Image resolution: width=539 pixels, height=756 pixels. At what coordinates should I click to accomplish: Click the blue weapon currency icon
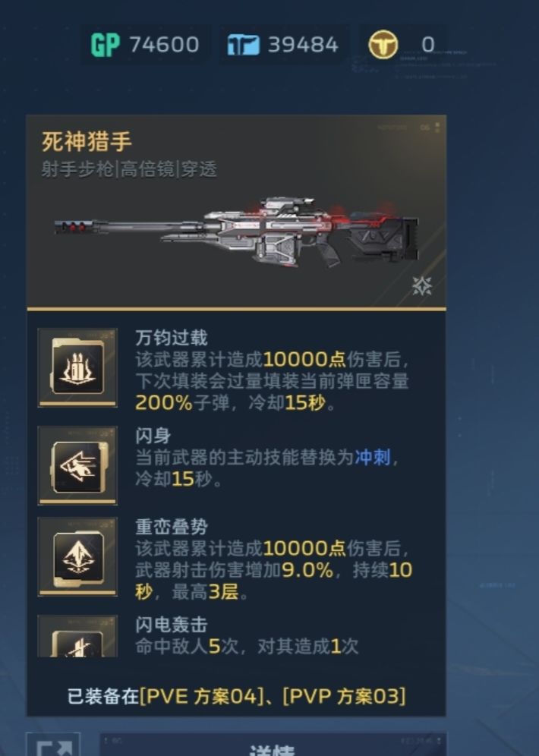[243, 46]
